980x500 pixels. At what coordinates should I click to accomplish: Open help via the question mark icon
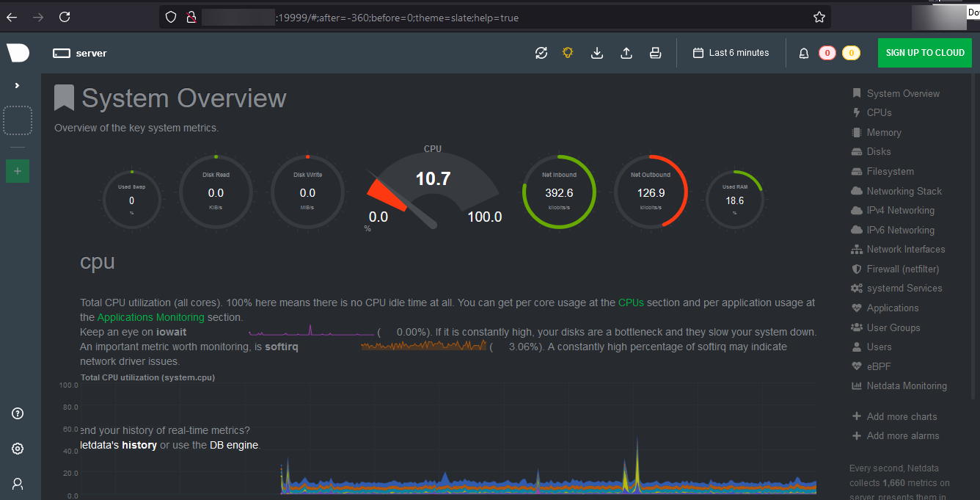[x=17, y=413]
